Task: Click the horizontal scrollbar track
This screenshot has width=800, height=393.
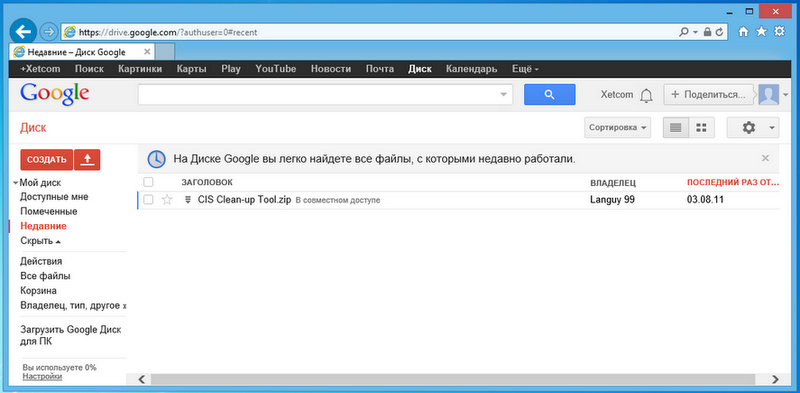Action: [453, 379]
